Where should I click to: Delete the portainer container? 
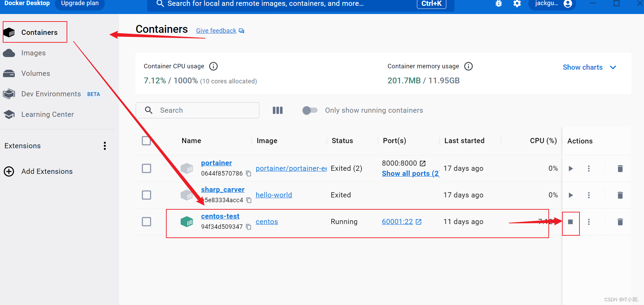click(x=620, y=168)
